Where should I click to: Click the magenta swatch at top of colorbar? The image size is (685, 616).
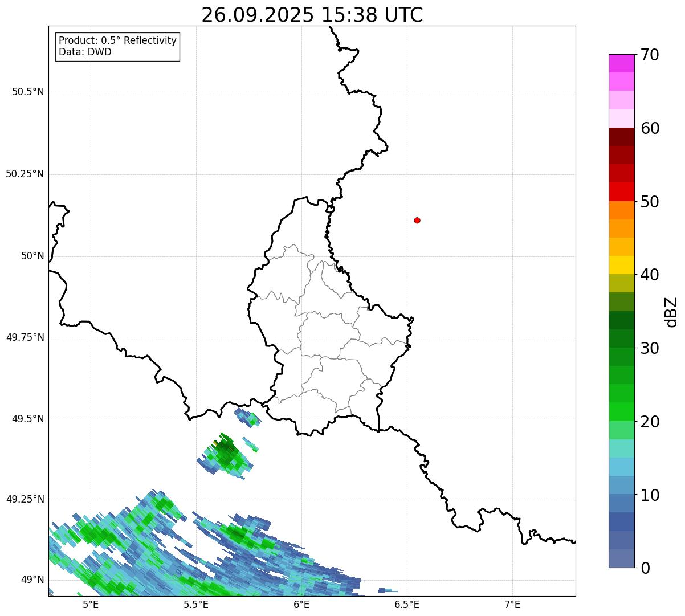tap(621, 63)
